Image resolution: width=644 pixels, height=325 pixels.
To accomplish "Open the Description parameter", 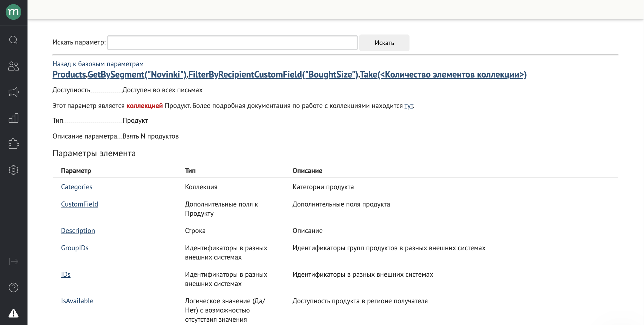I will point(78,231).
